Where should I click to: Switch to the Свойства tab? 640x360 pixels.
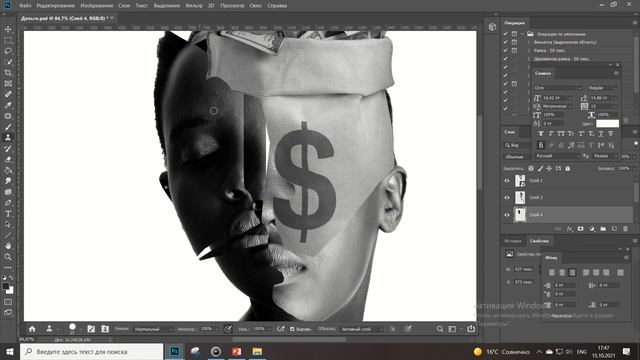[x=539, y=241]
